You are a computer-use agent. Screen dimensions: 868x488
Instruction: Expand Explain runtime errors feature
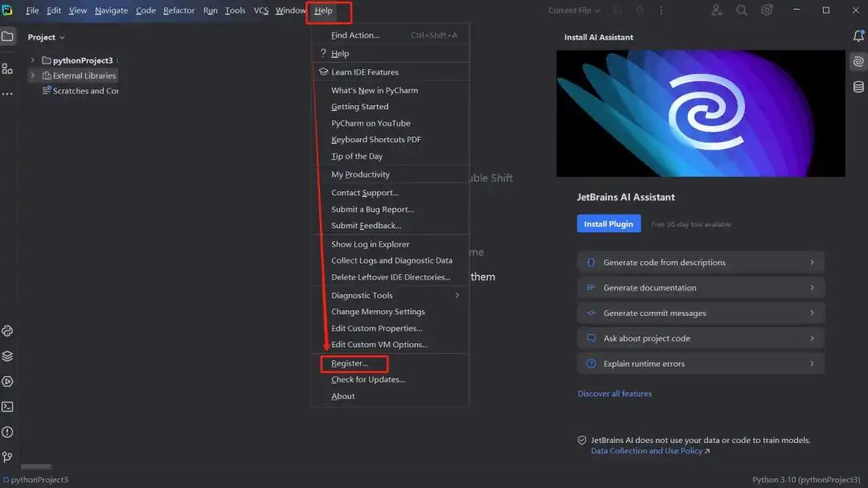[x=701, y=363]
